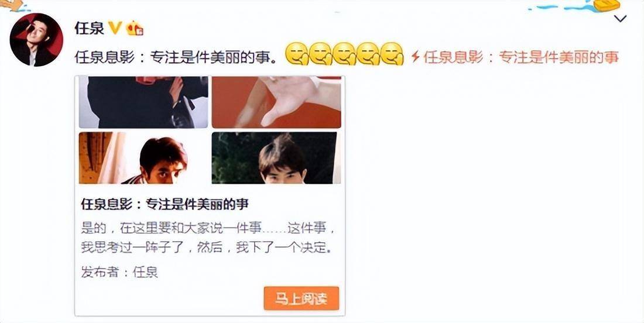Open the bottom-left man portrait thumbnail
Image resolution: width=644 pixels, height=323 pixels.
(x=143, y=157)
